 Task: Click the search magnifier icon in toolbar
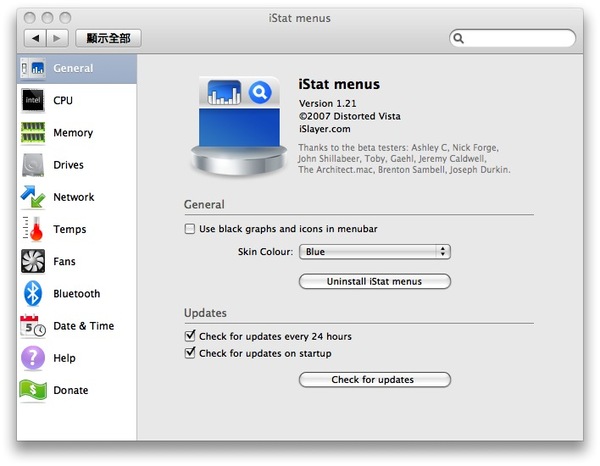[x=458, y=38]
